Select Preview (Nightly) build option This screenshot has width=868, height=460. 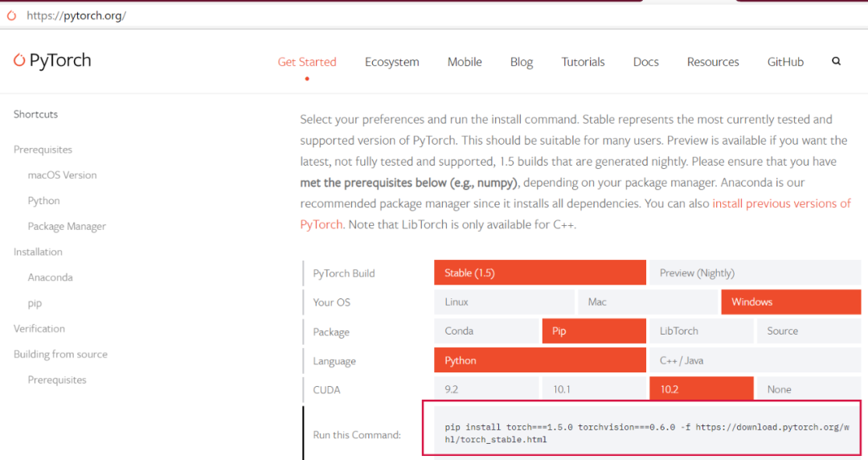755,273
